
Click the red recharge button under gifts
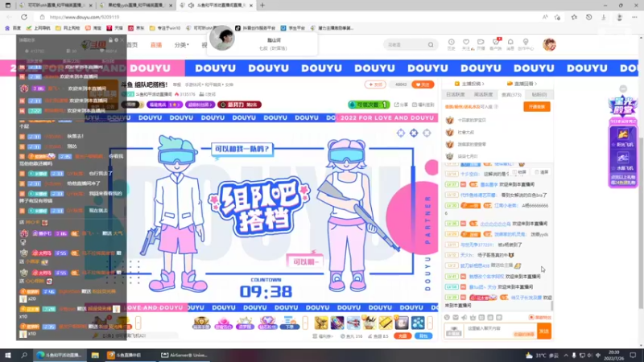402,336
